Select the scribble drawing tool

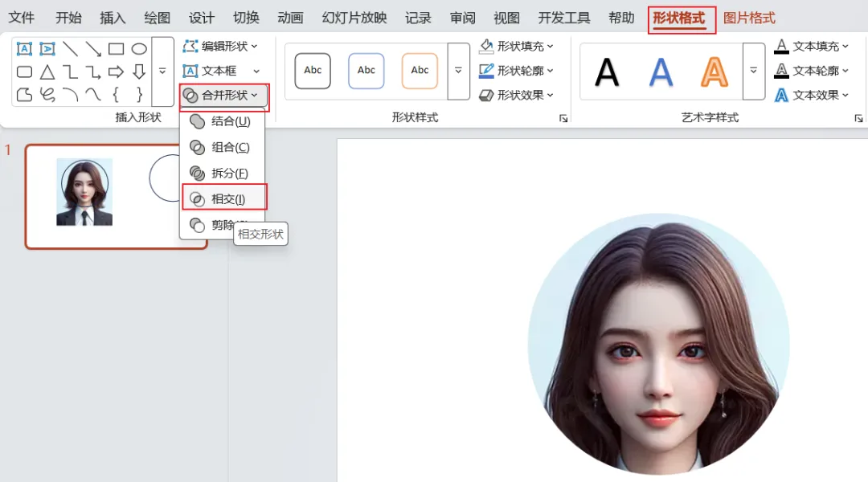(47, 95)
